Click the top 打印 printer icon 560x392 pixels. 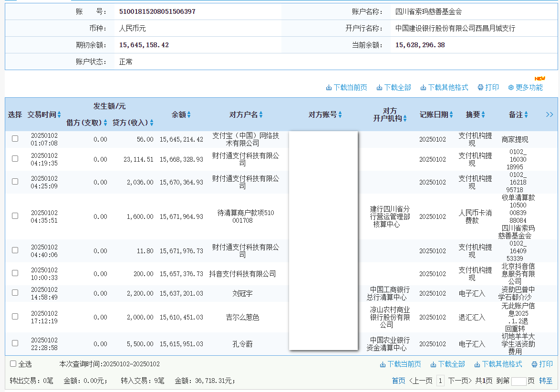click(480, 88)
